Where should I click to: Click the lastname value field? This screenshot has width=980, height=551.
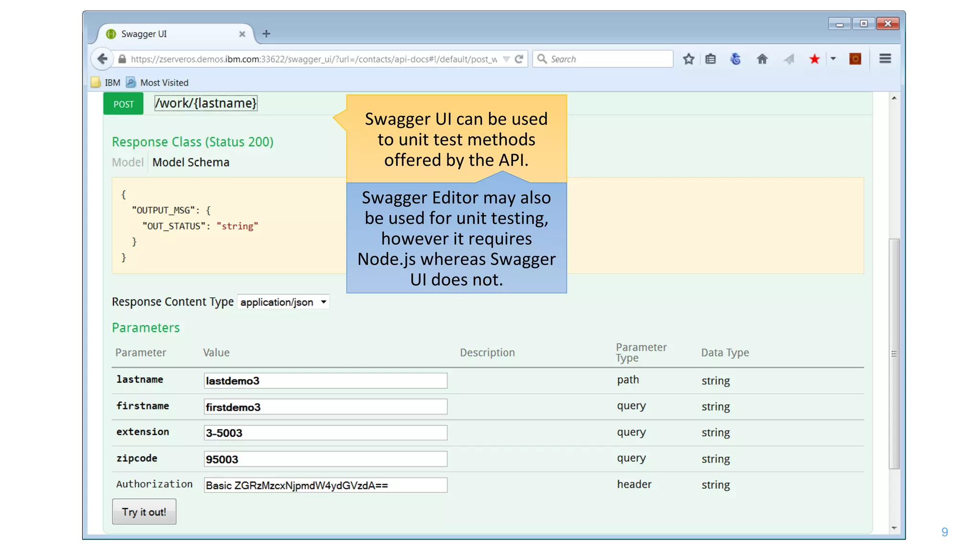(x=325, y=381)
